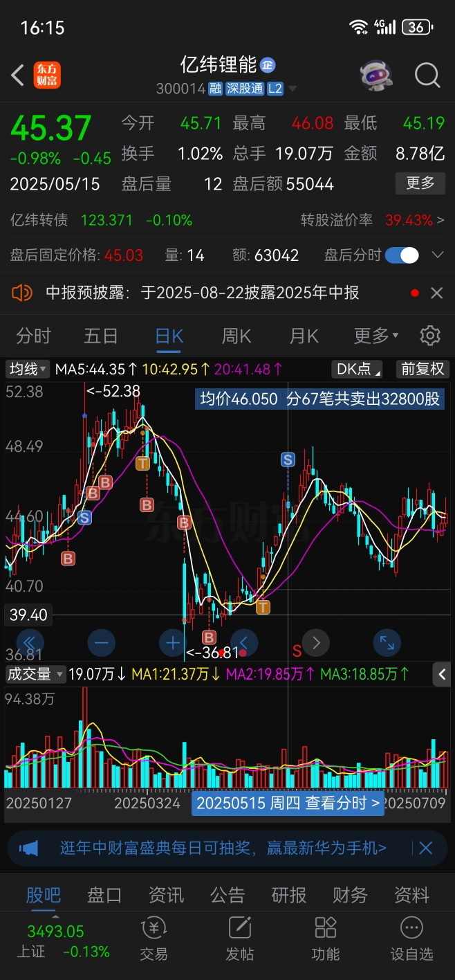Open chart settings gear icon
455x980 pixels.
[430, 336]
